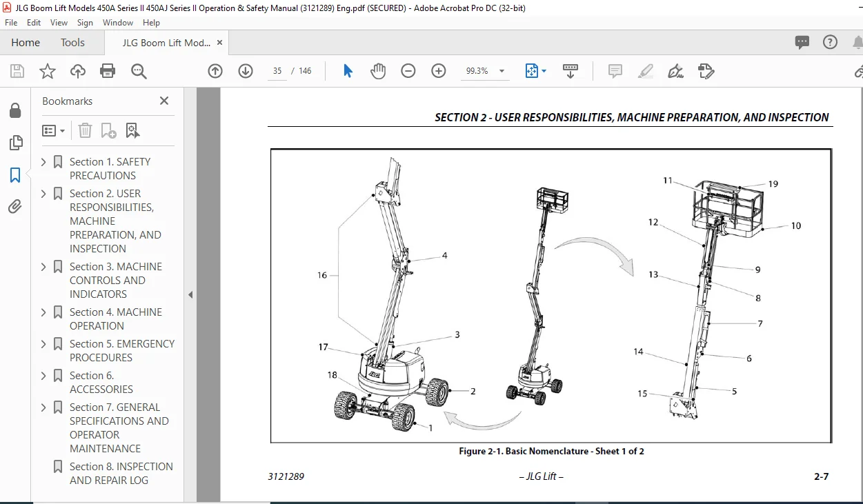Click the stamp tool icon
This screenshot has height=504, width=863.
706,71
